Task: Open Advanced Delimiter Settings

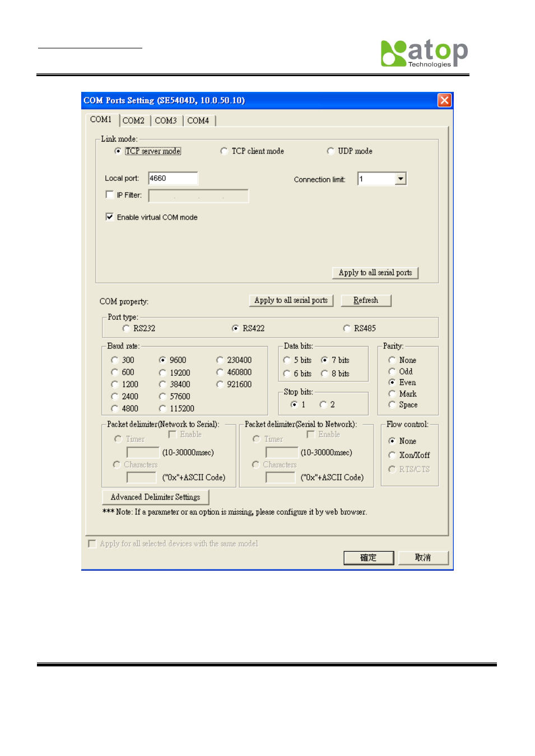Action: point(155,497)
